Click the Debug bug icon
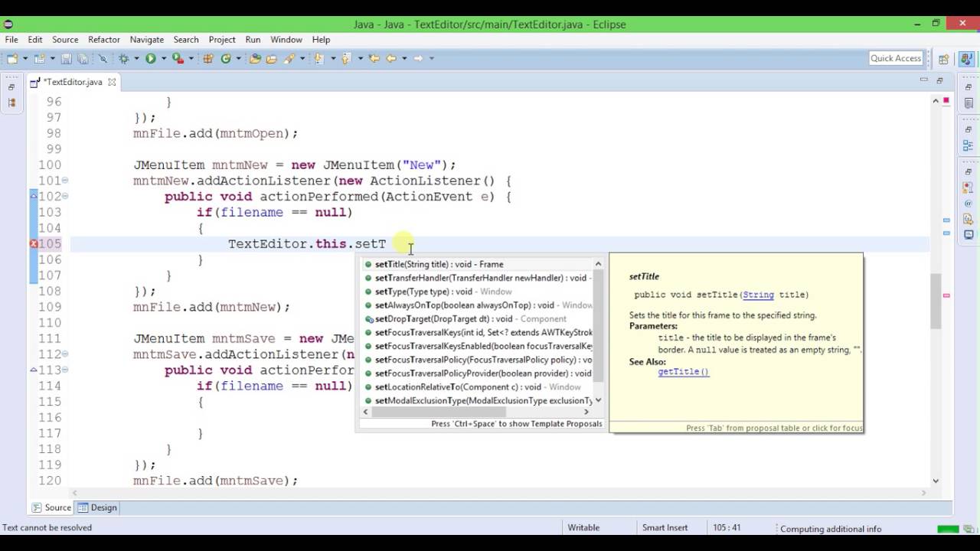980x551 pixels. pyautogui.click(x=123, y=58)
